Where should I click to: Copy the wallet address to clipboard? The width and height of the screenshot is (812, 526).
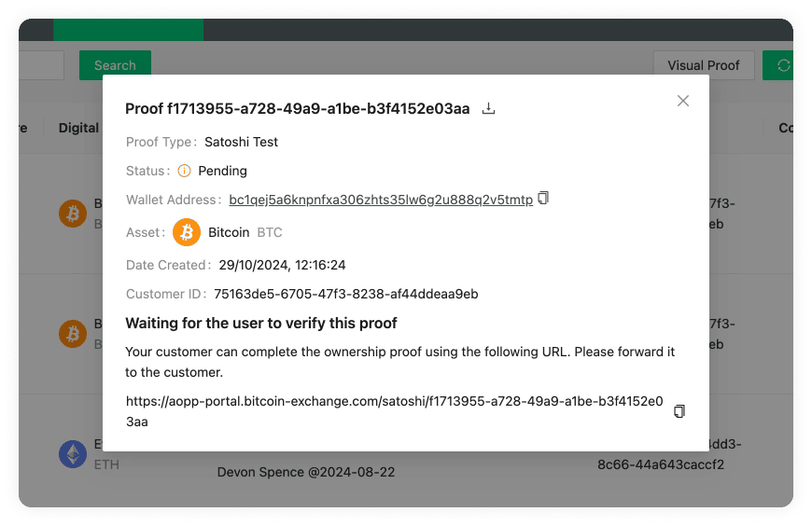(x=543, y=199)
